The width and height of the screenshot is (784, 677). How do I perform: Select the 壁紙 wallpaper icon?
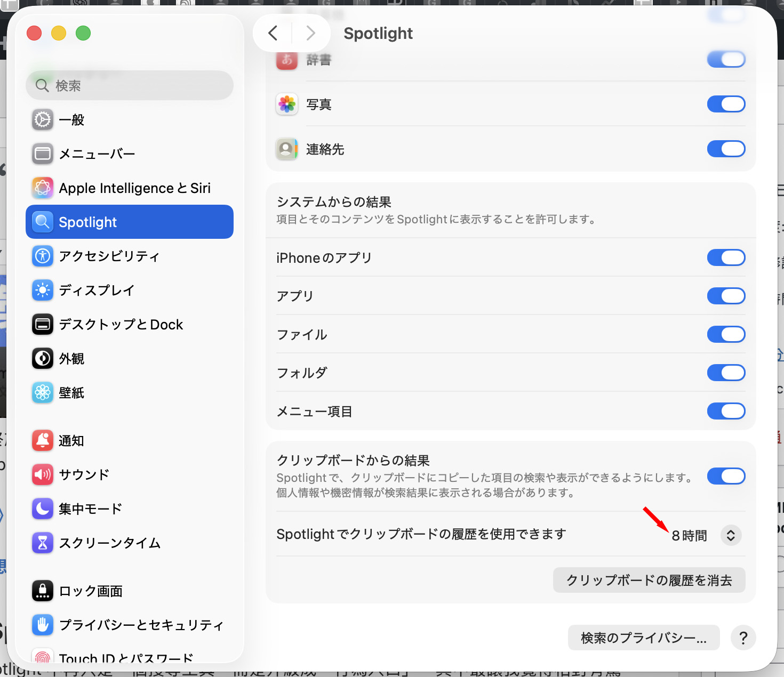tap(43, 393)
